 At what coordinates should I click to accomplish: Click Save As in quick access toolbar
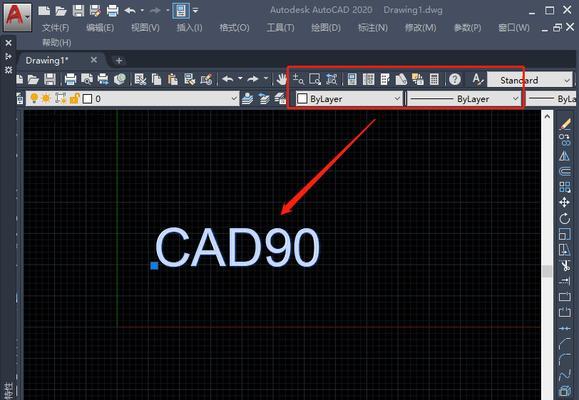pyautogui.click(x=95, y=11)
